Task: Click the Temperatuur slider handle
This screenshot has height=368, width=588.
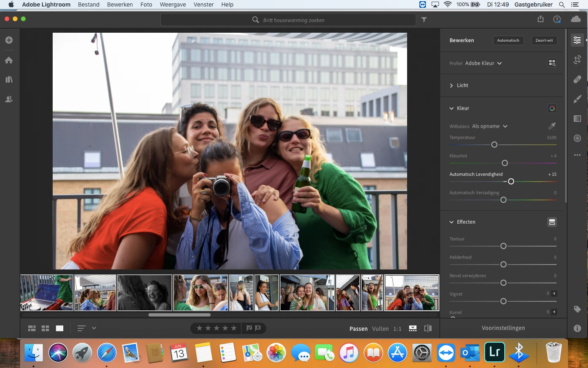Action: [x=494, y=145]
